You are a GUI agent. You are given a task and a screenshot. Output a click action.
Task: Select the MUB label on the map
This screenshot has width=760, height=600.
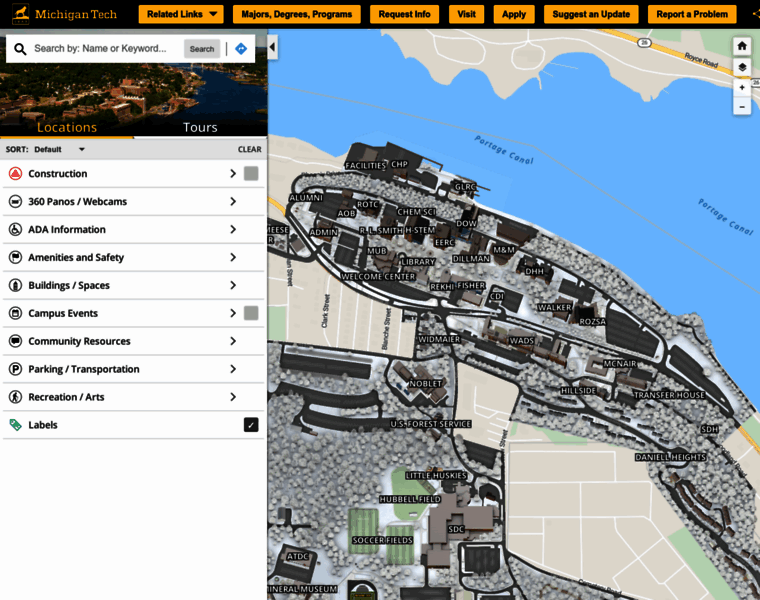[377, 251]
